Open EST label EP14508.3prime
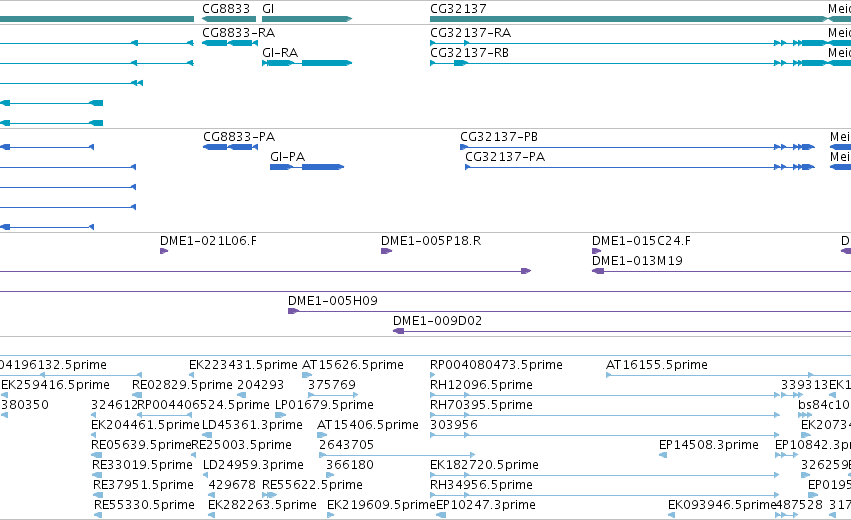The width and height of the screenshot is (851, 520). pos(709,445)
